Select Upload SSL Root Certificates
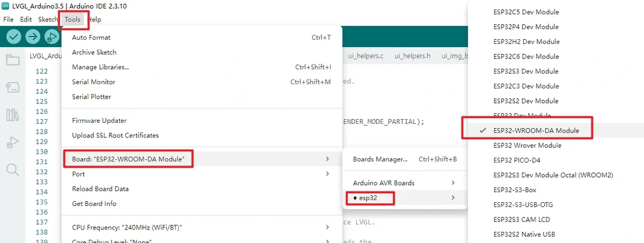The width and height of the screenshot is (644, 243). tap(202, 135)
